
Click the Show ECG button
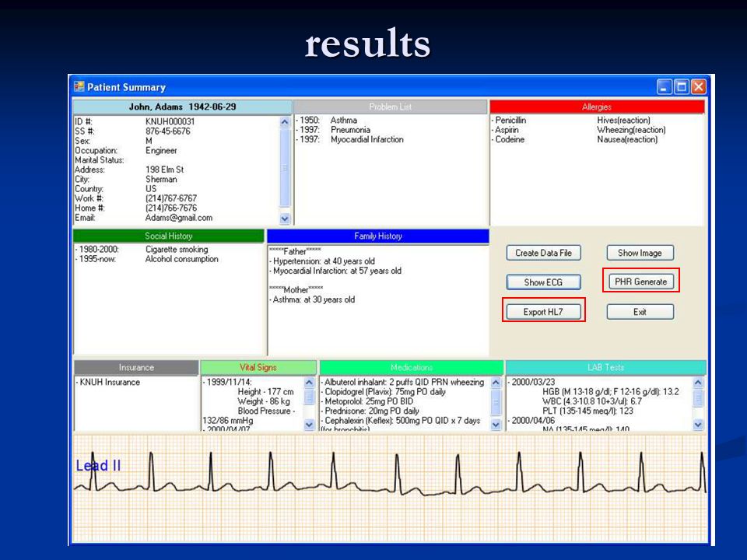coord(543,282)
